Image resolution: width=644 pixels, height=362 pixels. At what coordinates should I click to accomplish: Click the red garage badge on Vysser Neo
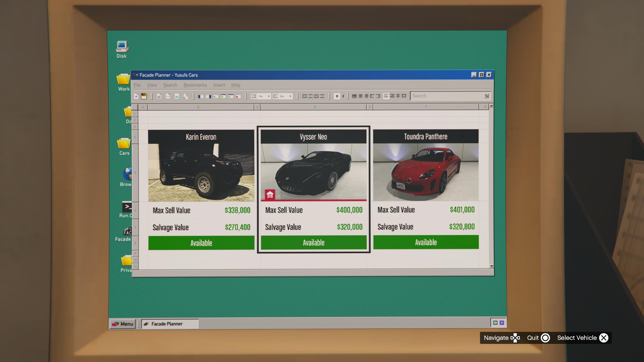270,195
